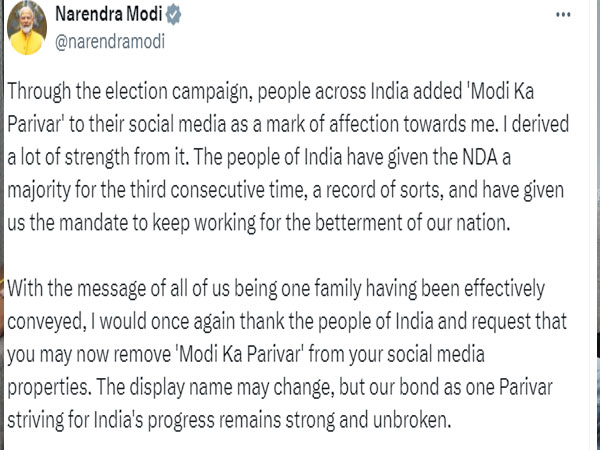This screenshot has height=450, width=600.
Task: Click the words "record of sorts"
Action: click(384, 190)
